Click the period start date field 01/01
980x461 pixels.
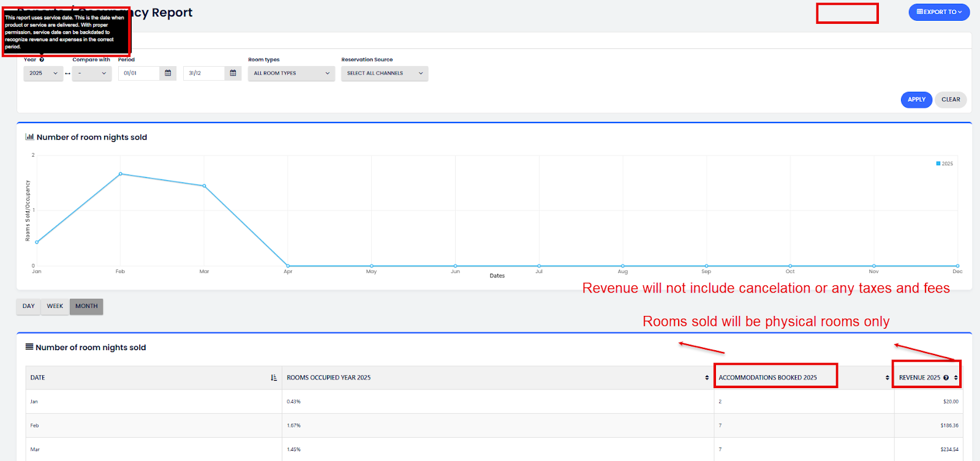(x=138, y=73)
